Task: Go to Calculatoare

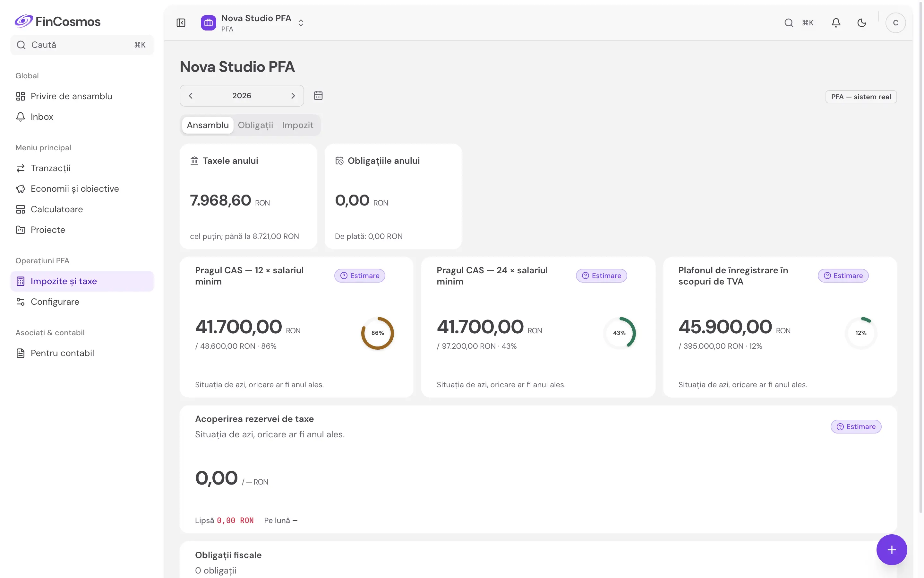Action: [82, 209]
